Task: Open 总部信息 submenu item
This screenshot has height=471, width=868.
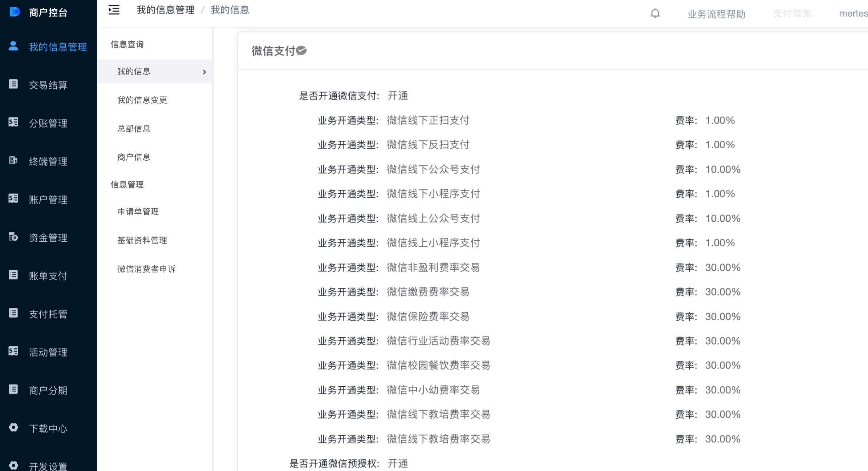Action: coord(134,129)
